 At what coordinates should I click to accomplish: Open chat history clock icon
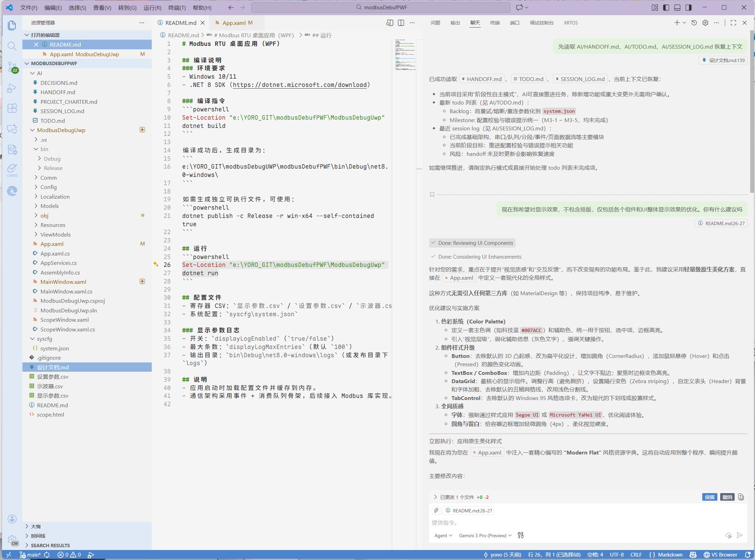[694, 23]
